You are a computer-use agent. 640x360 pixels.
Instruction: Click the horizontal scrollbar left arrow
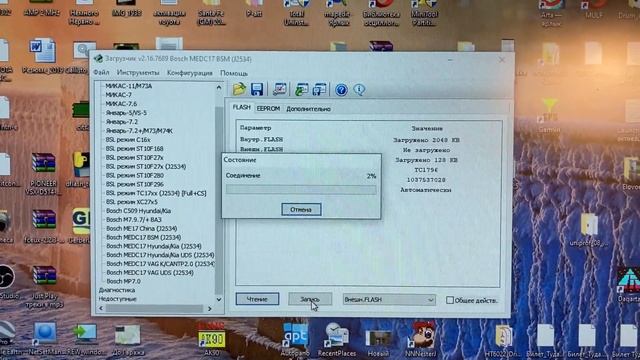click(x=101, y=309)
